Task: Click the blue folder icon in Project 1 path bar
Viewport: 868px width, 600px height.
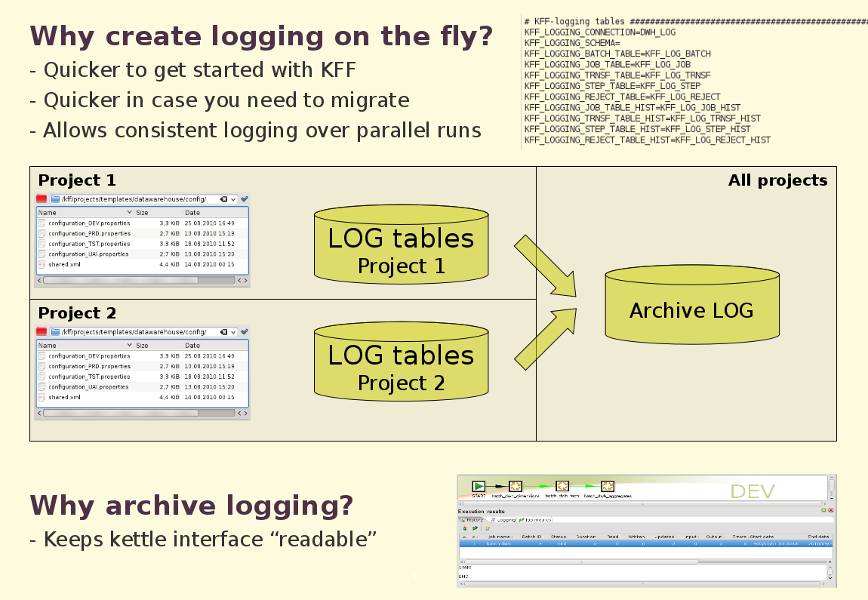Action: click(55, 199)
